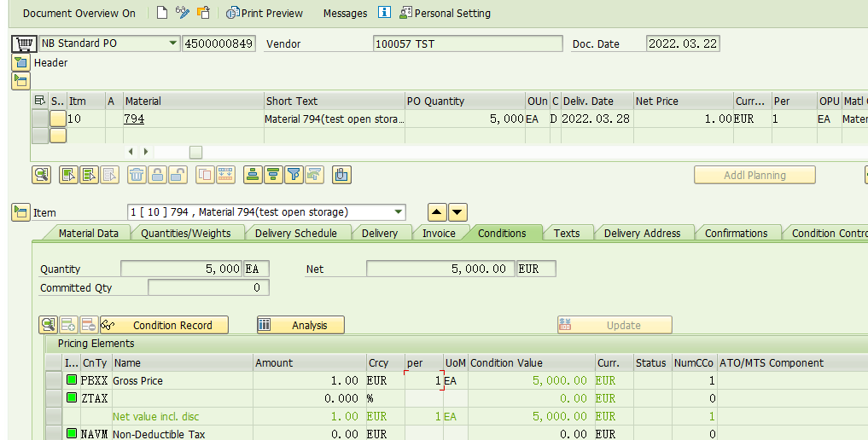Click the blue information Help icon
This screenshot has width=868, height=440.
click(384, 12)
